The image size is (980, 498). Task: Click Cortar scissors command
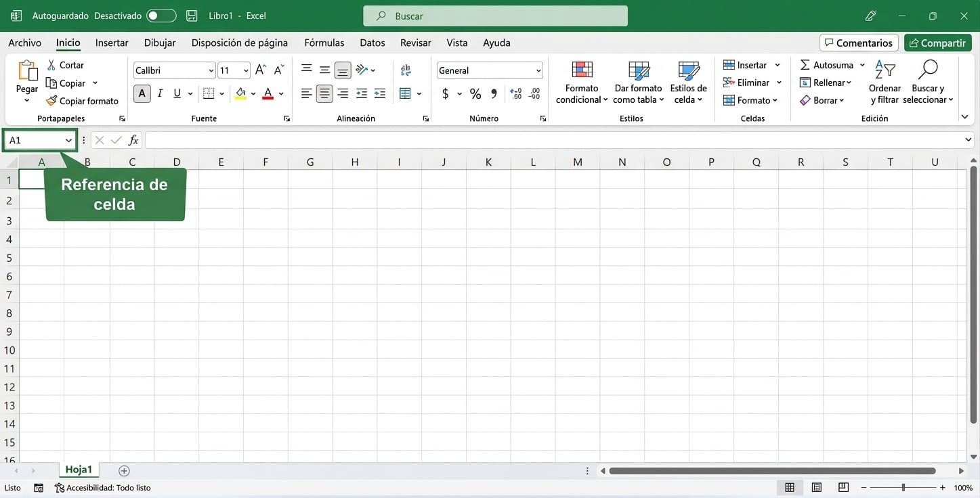click(x=66, y=65)
